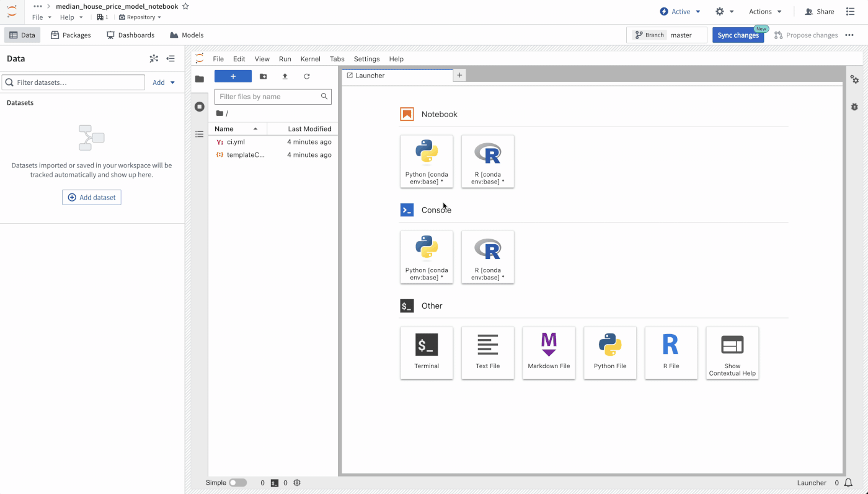The width and height of the screenshot is (868, 494).
Task: Open the table of contents sidebar icon
Action: coord(200,134)
